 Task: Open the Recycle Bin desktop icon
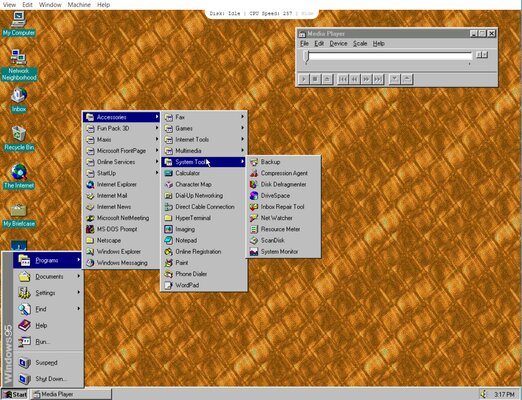tap(19, 138)
